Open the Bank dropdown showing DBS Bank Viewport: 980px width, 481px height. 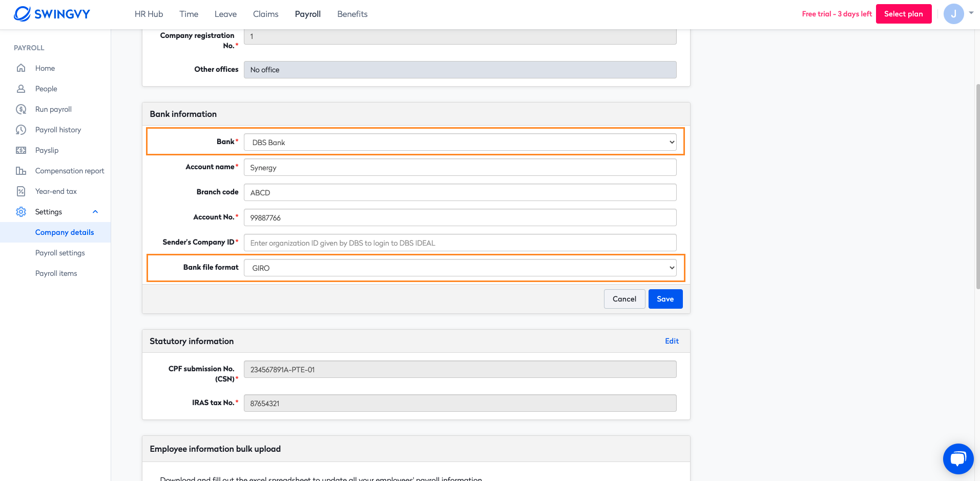460,142
